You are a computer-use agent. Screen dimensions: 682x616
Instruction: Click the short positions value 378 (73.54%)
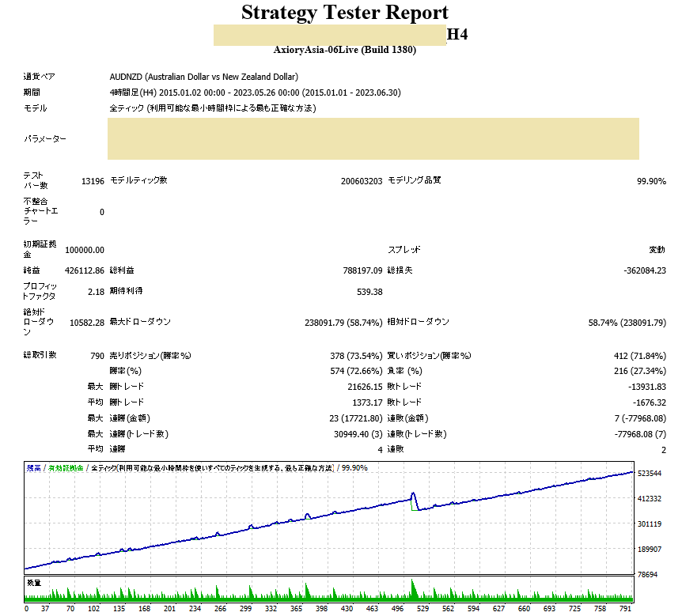click(x=356, y=356)
